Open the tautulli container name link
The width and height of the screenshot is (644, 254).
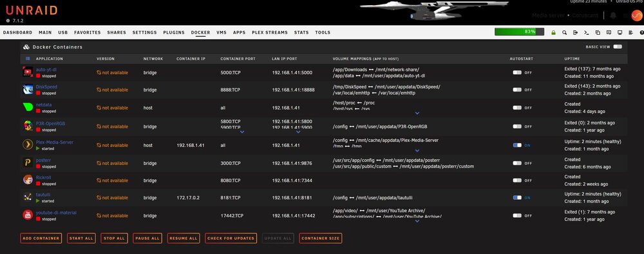(43, 195)
